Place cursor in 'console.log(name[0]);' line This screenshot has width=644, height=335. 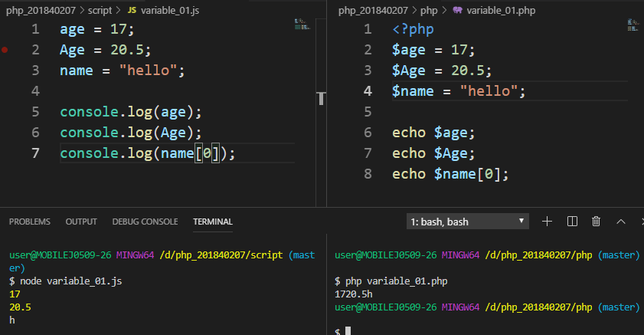[x=148, y=153]
